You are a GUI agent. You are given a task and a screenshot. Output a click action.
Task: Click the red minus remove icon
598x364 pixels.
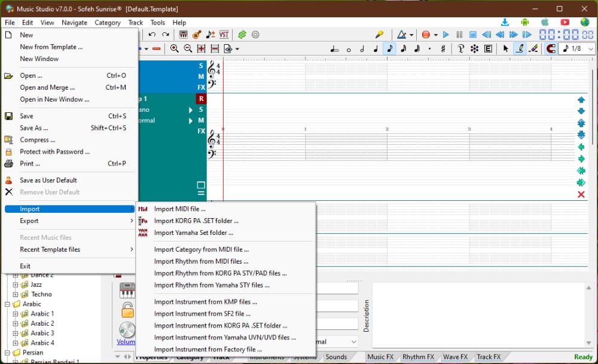click(x=156, y=49)
